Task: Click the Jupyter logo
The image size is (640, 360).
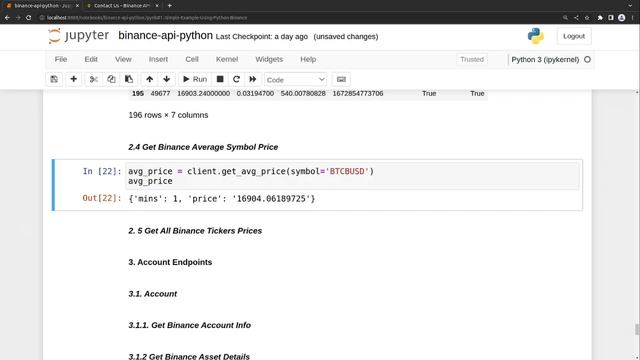Action: [78, 36]
